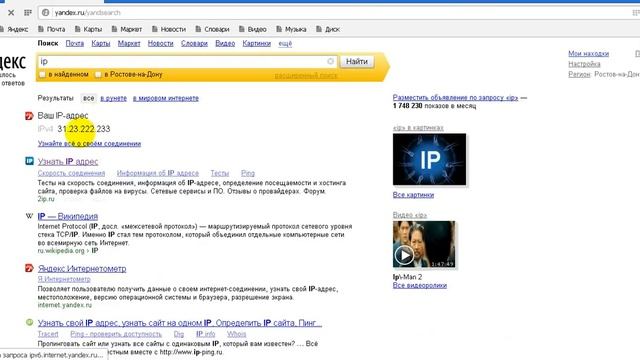Image resolution: width=640 pixels, height=360 pixels.
Task: Select the Поиск tab on Yandex page
Action: point(48,43)
